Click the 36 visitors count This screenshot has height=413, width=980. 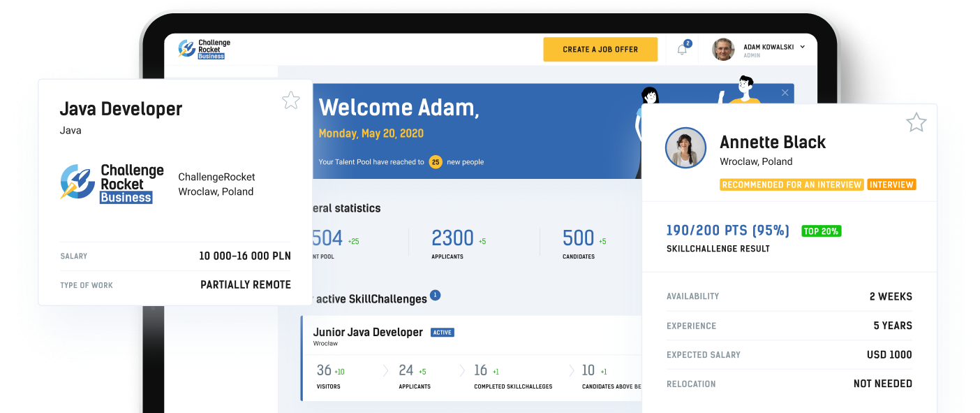[x=324, y=370]
